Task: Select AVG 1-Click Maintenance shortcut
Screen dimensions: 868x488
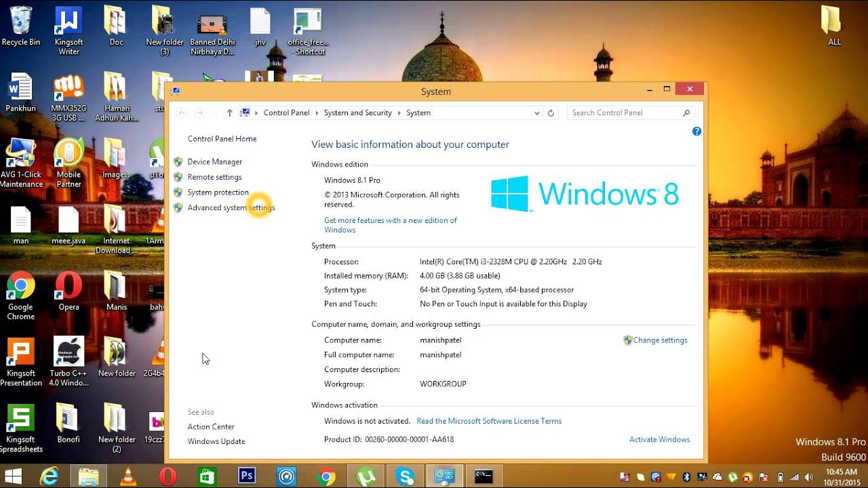Action: (x=20, y=163)
